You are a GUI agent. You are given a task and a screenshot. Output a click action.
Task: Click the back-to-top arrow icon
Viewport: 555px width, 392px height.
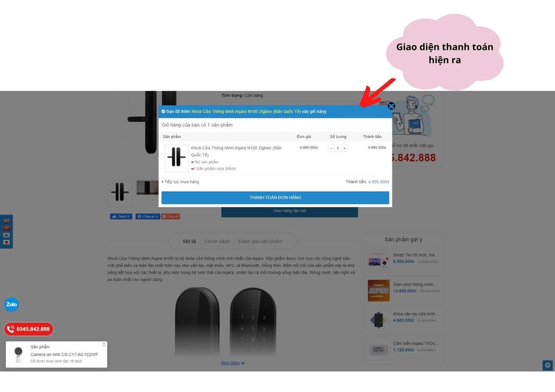547,365
